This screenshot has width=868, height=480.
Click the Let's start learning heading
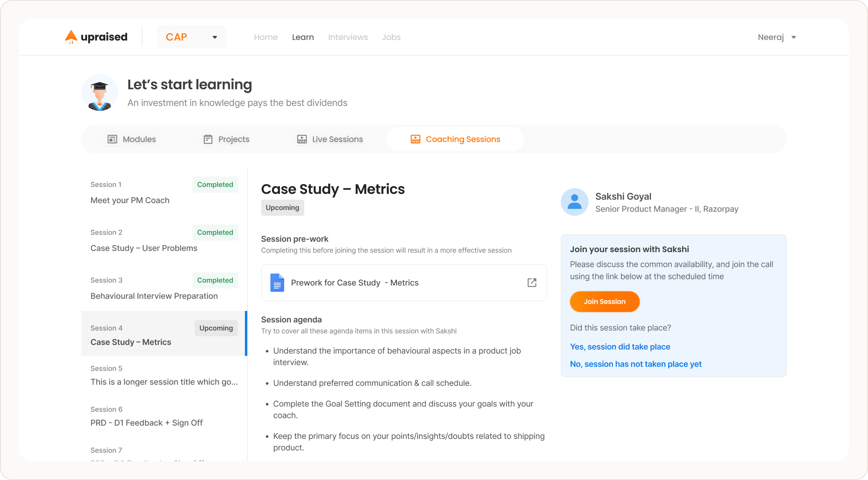point(189,85)
